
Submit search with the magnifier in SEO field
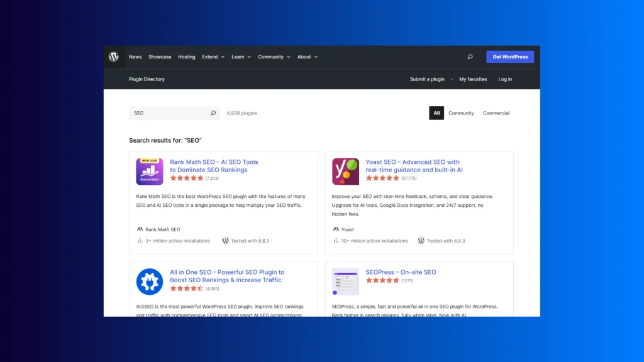213,113
